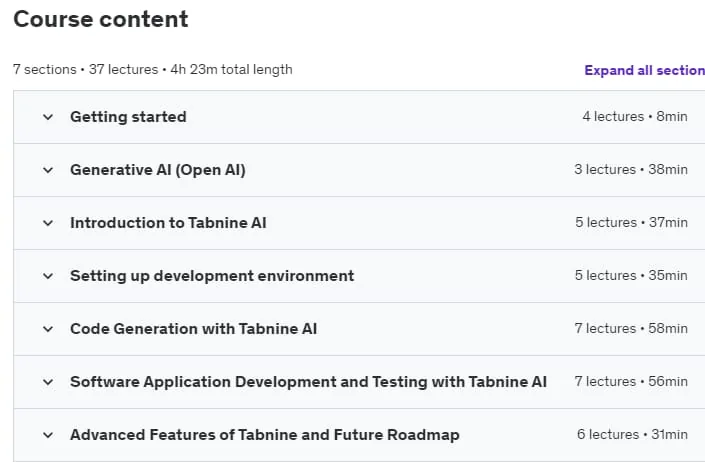This screenshot has height=462, width=705.
Task: Select Setting up development environment title
Action: point(212,276)
